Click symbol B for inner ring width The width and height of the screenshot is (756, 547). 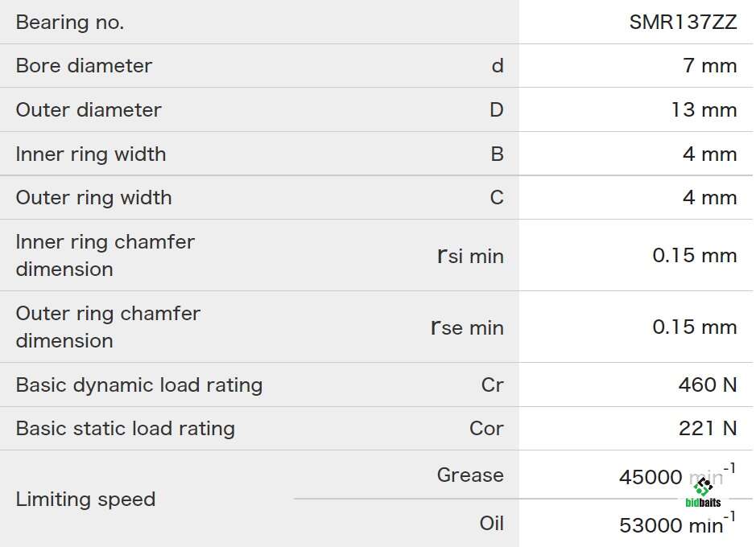pyautogui.click(x=497, y=154)
